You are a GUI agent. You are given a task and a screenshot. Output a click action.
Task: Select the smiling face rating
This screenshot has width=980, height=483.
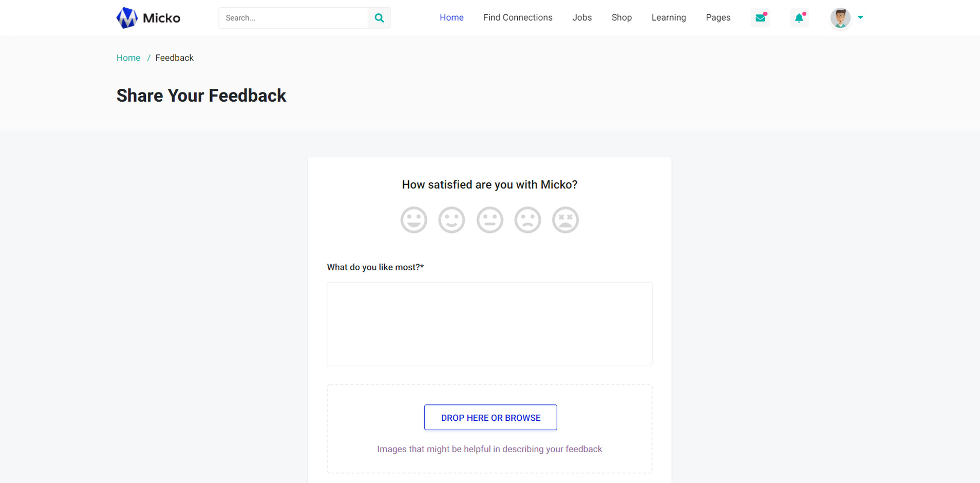(451, 220)
